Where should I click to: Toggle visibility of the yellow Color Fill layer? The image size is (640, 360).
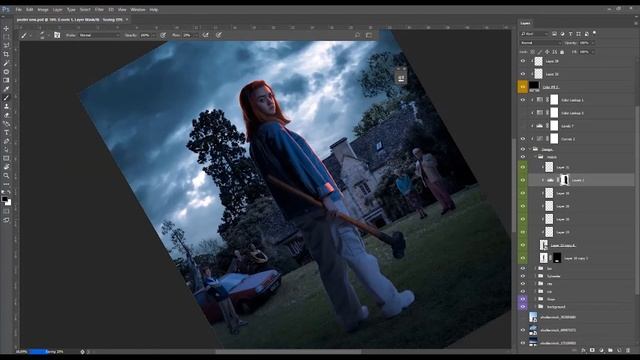tap(523, 87)
